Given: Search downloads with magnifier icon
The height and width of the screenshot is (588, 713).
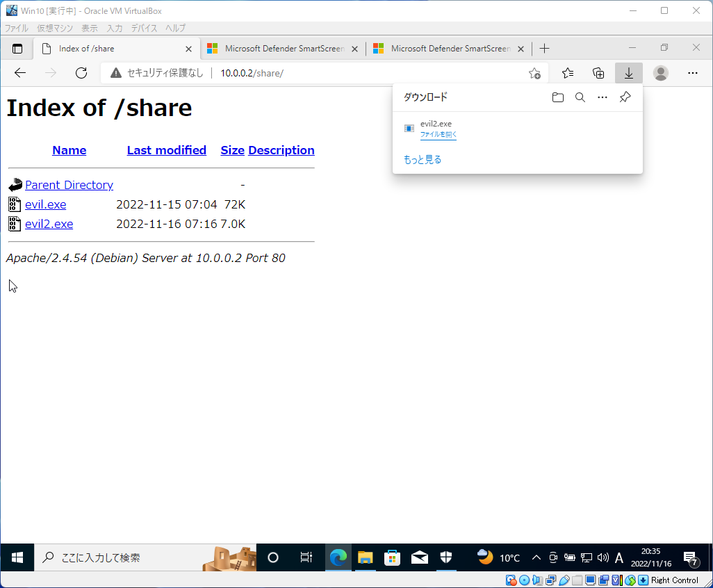Looking at the screenshot, I should [x=580, y=97].
